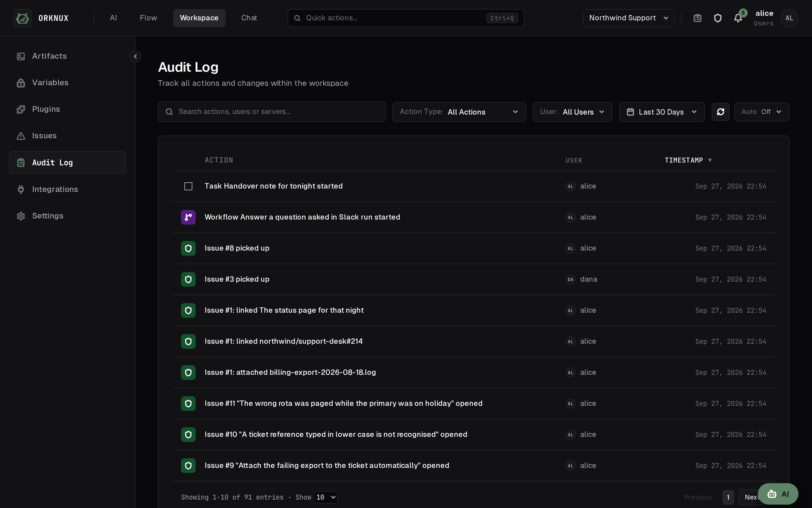The image size is (812, 508).
Task: Change the Show 10 entries per page selector
Action: [x=325, y=497]
